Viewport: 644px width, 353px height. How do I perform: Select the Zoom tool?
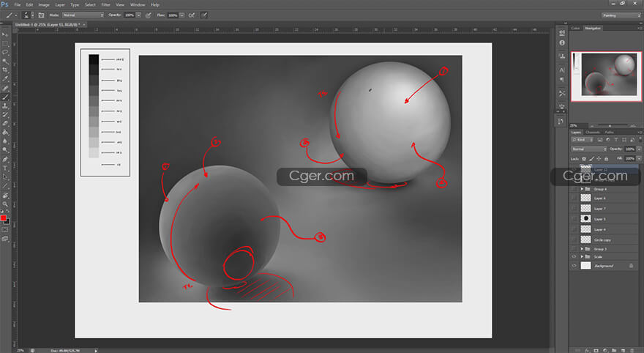pyautogui.click(x=5, y=204)
